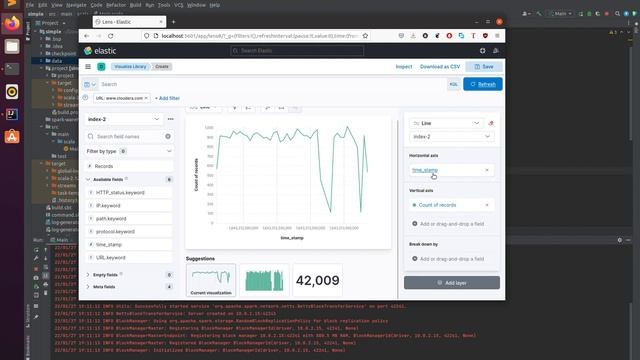The width and height of the screenshot is (640, 360).
Task: Open the Visualize Library breadcrumb
Action: click(130, 67)
